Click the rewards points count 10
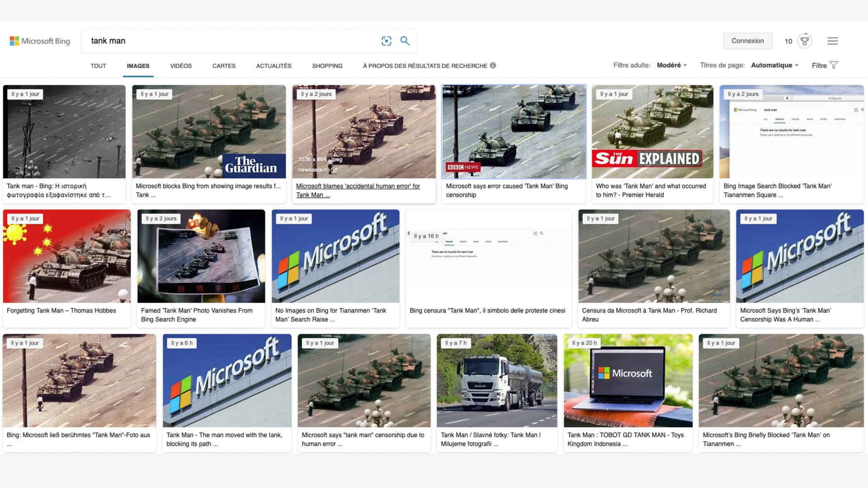 (x=788, y=41)
